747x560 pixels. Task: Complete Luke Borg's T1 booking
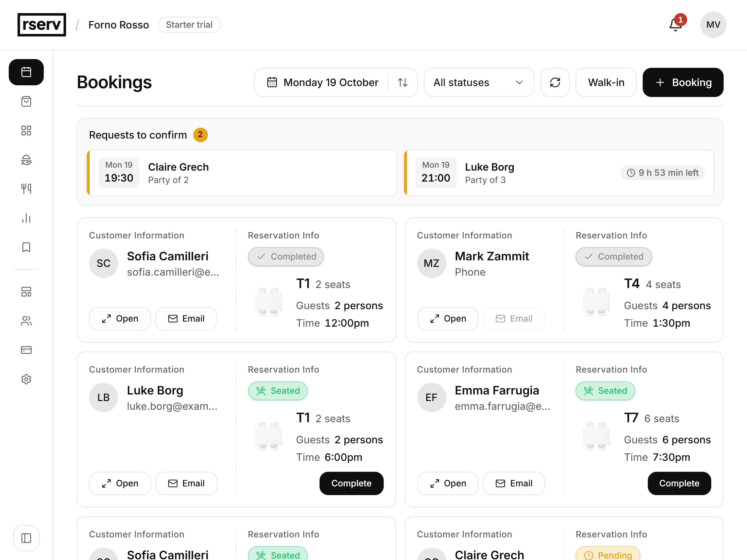pos(351,483)
